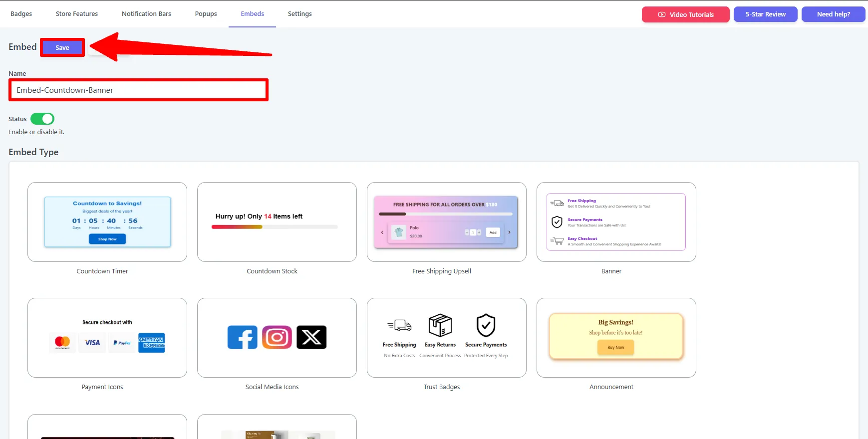
Task: Select the Announcement embed card
Action: point(616,338)
